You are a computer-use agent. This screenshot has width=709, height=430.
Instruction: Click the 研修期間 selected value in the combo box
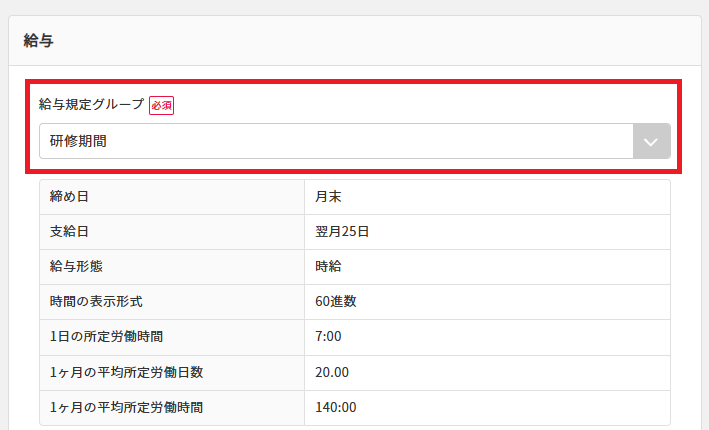click(78, 142)
